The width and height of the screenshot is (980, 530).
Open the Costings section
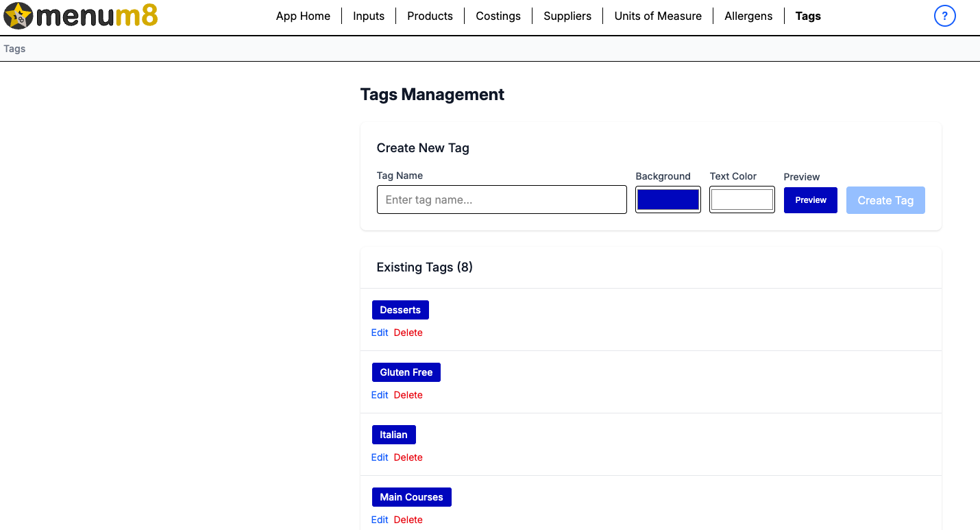[498, 16]
